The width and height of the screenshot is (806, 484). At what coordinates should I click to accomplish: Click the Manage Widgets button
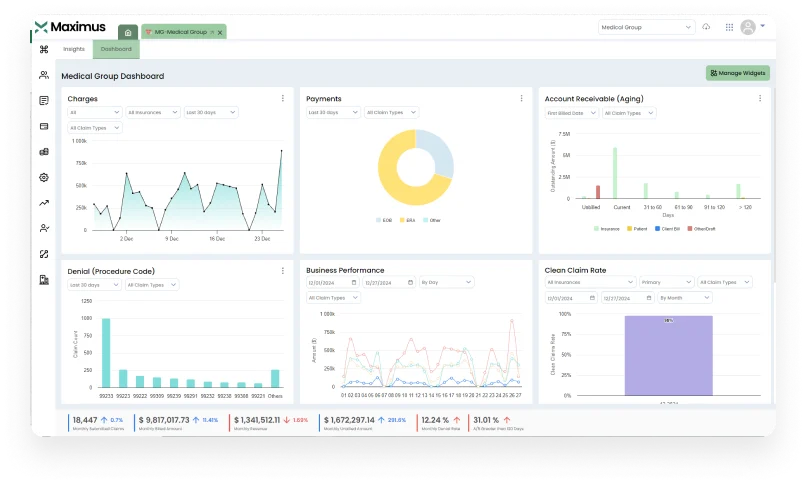738,73
